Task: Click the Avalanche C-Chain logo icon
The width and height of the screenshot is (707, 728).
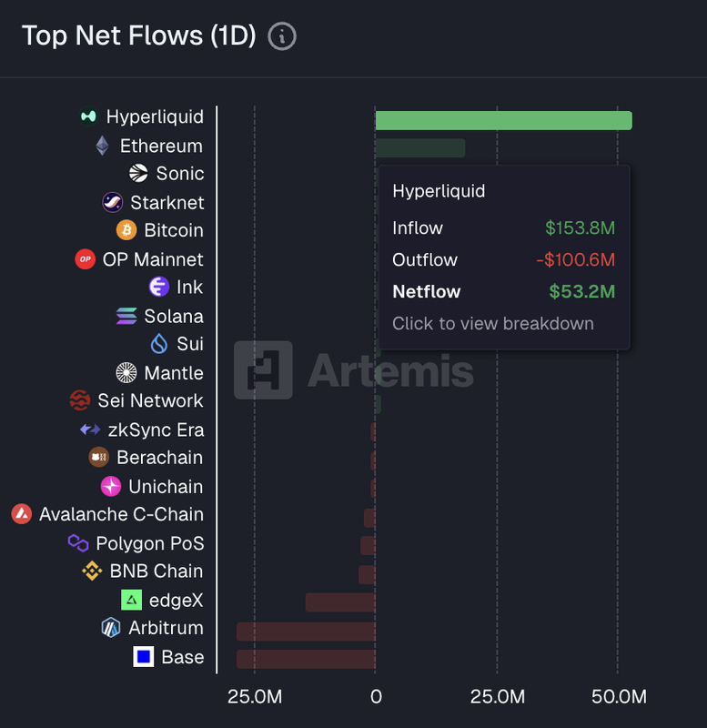Action: 22,514
